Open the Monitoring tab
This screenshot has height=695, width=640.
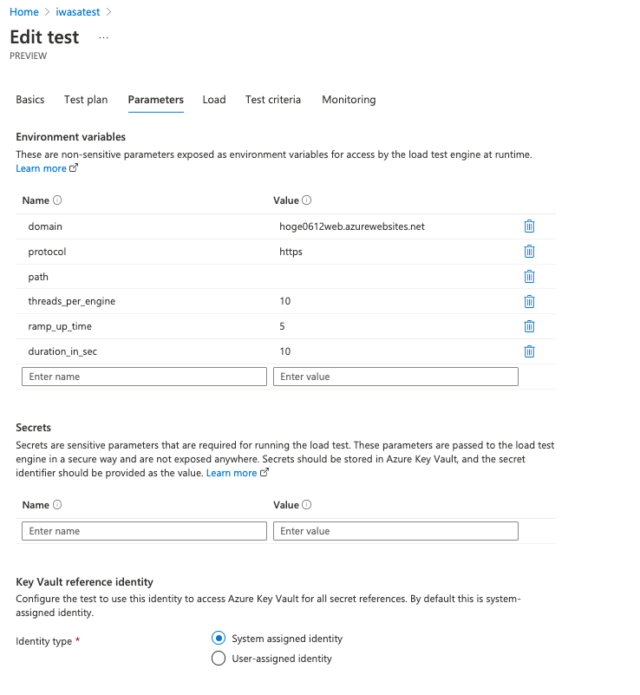[349, 99]
